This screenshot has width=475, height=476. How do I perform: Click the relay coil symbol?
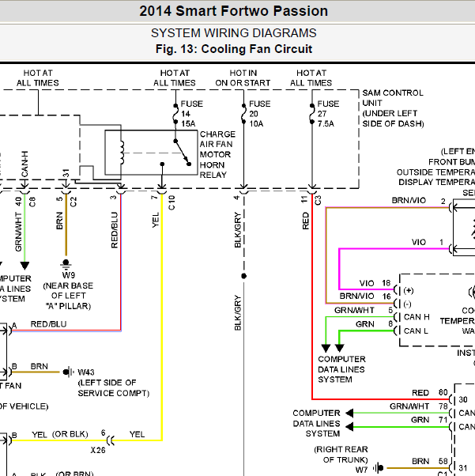pyautogui.click(x=122, y=153)
